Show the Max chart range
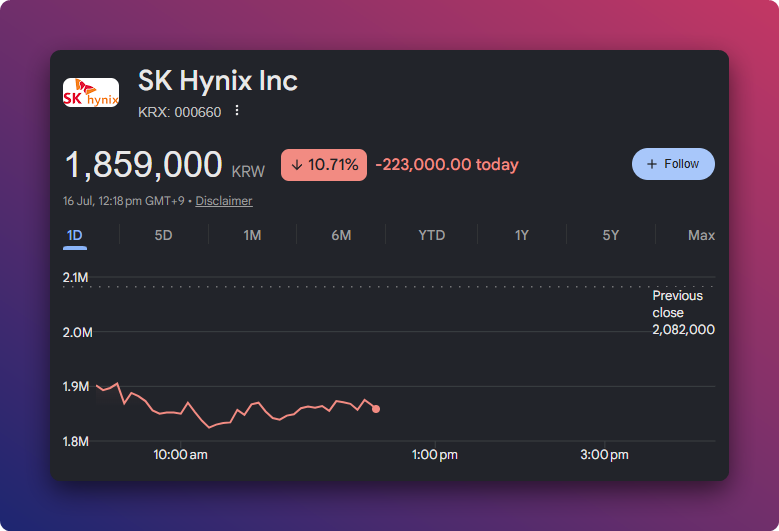The width and height of the screenshot is (779, 531). [701, 235]
